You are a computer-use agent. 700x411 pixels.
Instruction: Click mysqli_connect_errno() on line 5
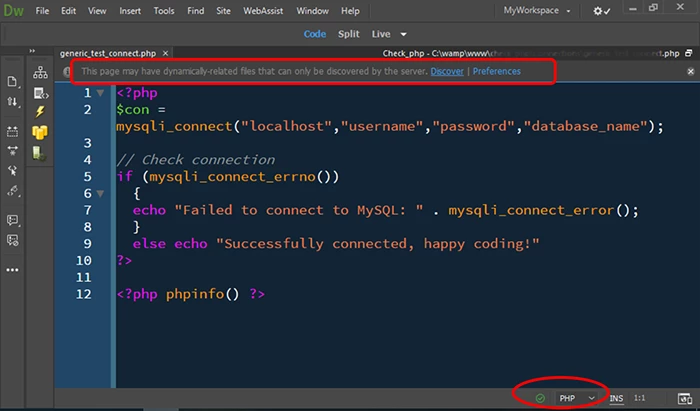coord(244,177)
